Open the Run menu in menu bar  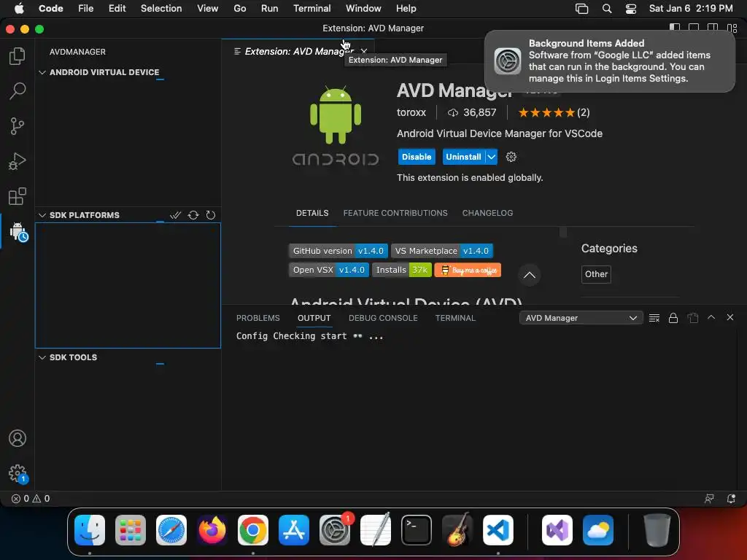pyautogui.click(x=269, y=9)
